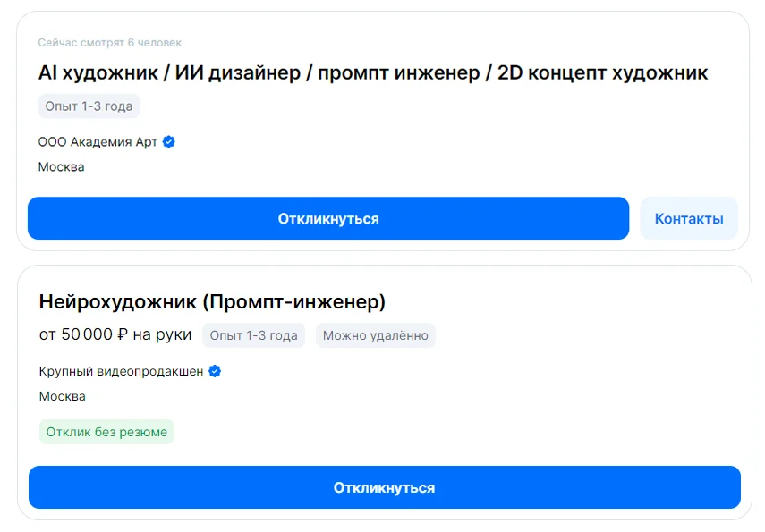Open Контакты for the Академия Арт vacancy
765x532 pixels.
tap(689, 218)
